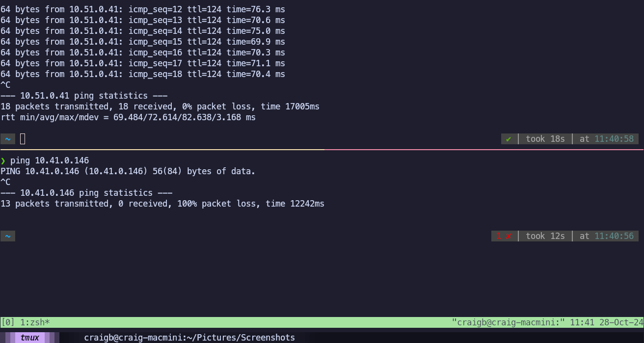This screenshot has width=644, height=343.
Task: Place cursor at upper pane prompt cursor block
Action: pos(23,139)
